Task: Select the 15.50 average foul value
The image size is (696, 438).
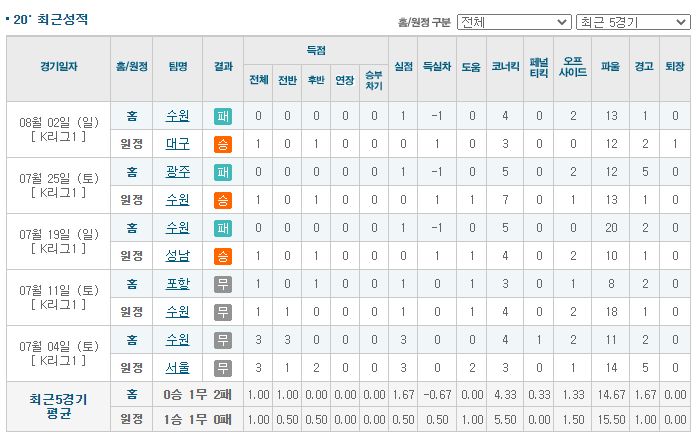Action: point(611,419)
